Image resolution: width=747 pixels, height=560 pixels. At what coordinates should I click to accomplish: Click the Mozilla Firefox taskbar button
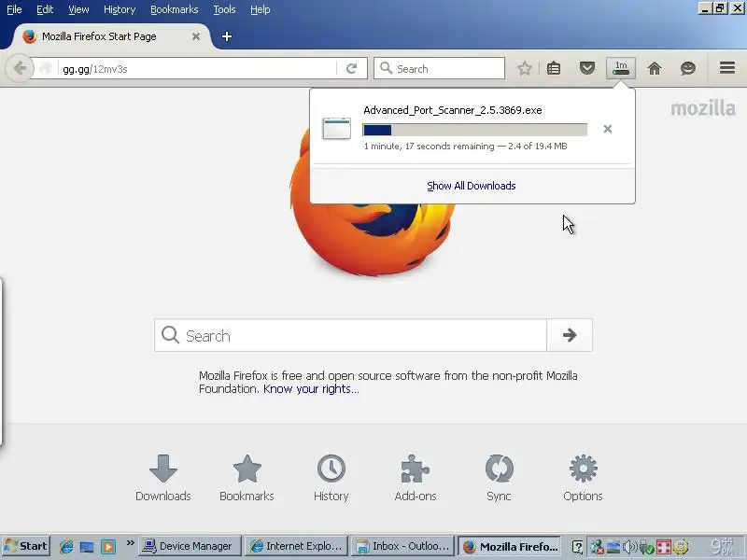[x=510, y=546]
